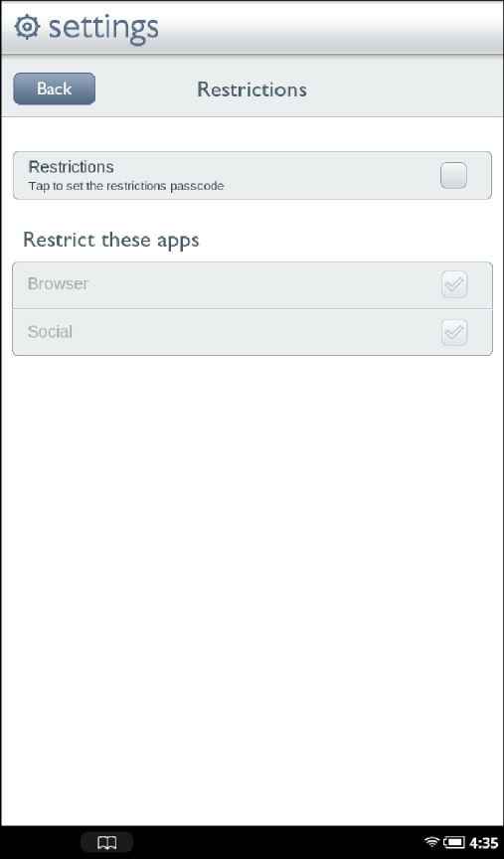
Task: Click the settings header title
Action: [103, 28]
